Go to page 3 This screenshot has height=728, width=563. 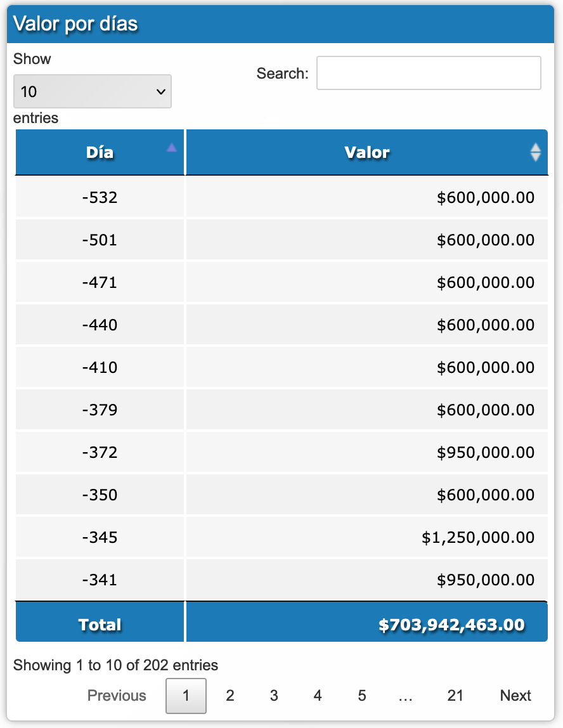274,696
